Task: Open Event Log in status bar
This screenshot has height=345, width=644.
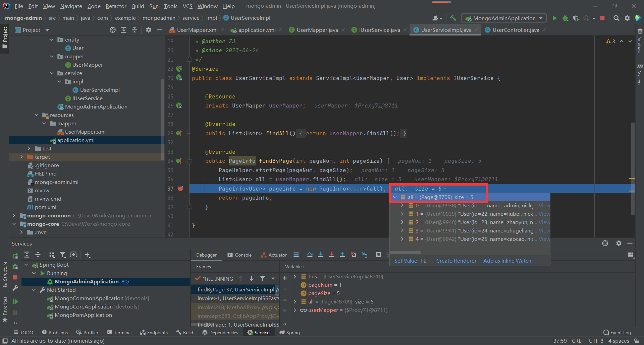Action: [x=617, y=332]
